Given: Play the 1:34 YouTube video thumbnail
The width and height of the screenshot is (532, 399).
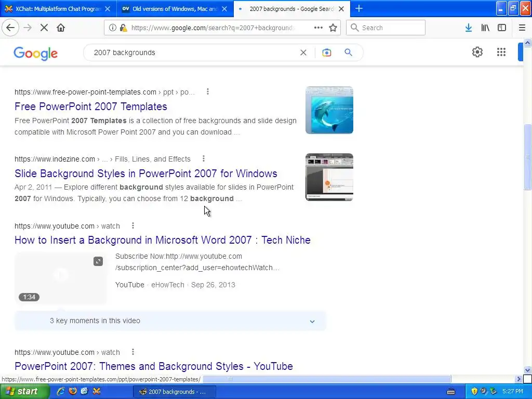Looking at the screenshot, I should point(60,278).
